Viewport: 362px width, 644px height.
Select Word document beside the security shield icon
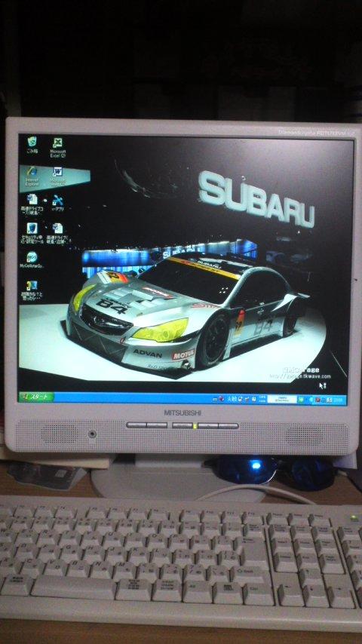coord(58,233)
